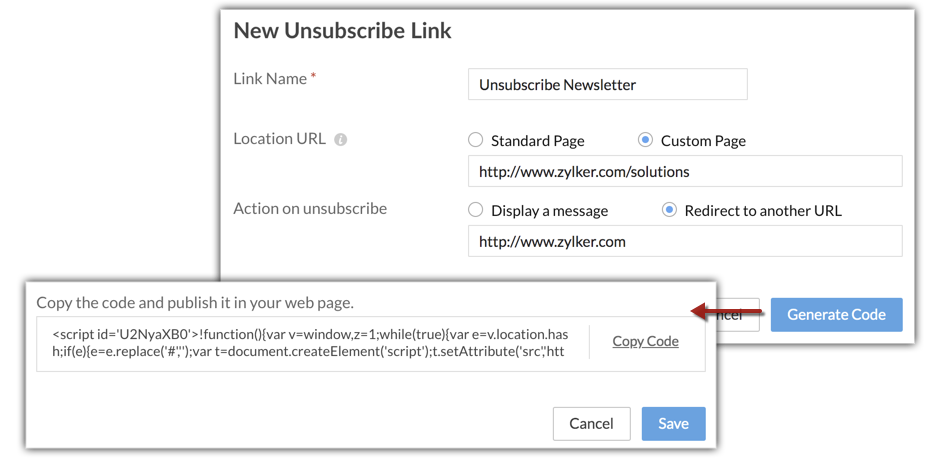The height and width of the screenshot is (462, 925).
Task: Click the Location URL label text
Action: (279, 139)
